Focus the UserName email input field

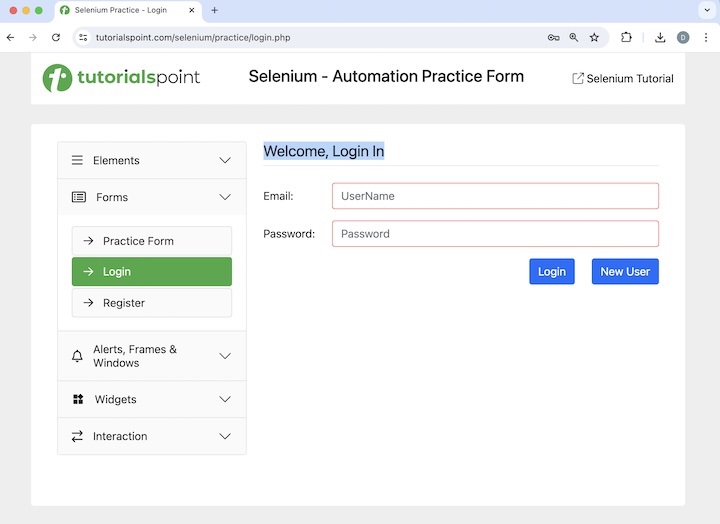(495, 196)
